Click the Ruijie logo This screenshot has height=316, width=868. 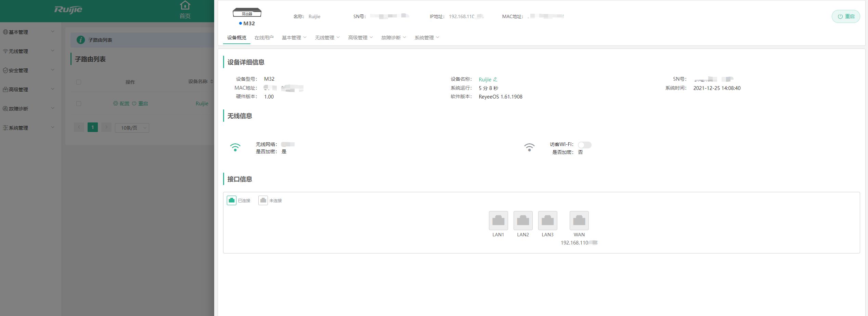pyautogui.click(x=68, y=10)
